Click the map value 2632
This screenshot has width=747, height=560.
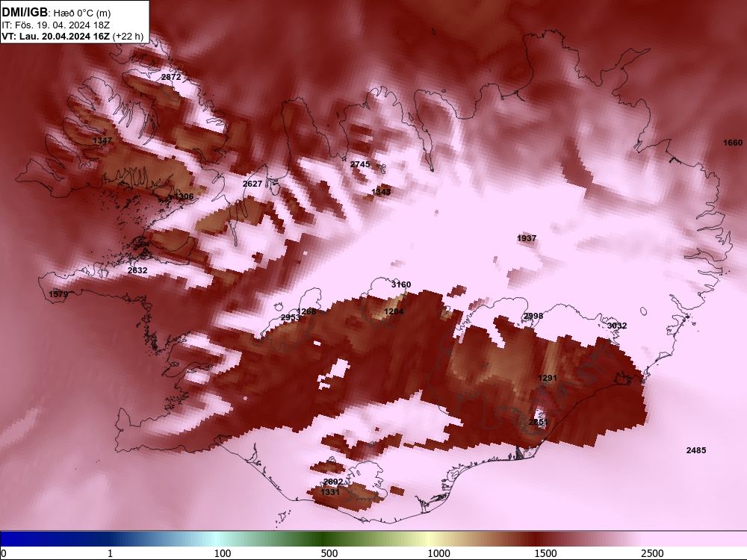coord(137,270)
